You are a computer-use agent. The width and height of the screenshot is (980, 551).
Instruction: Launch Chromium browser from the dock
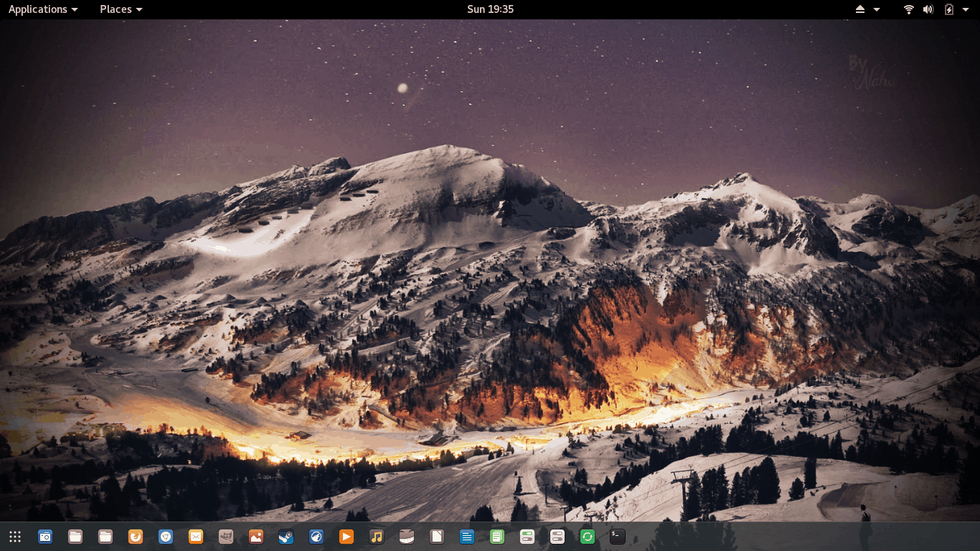[166, 536]
